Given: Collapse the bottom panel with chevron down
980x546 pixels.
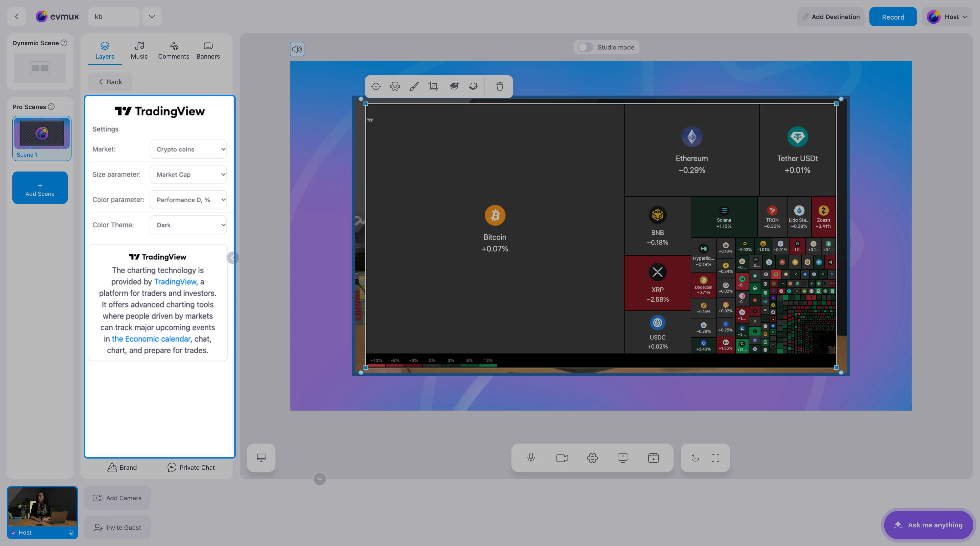Looking at the screenshot, I should [x=320, y=479].
